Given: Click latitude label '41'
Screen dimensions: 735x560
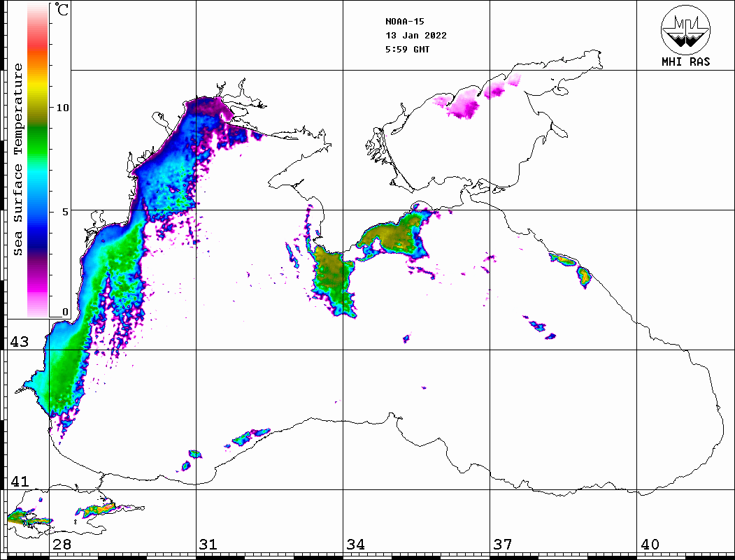Looking at the screenshot, I should coord(20,481).
